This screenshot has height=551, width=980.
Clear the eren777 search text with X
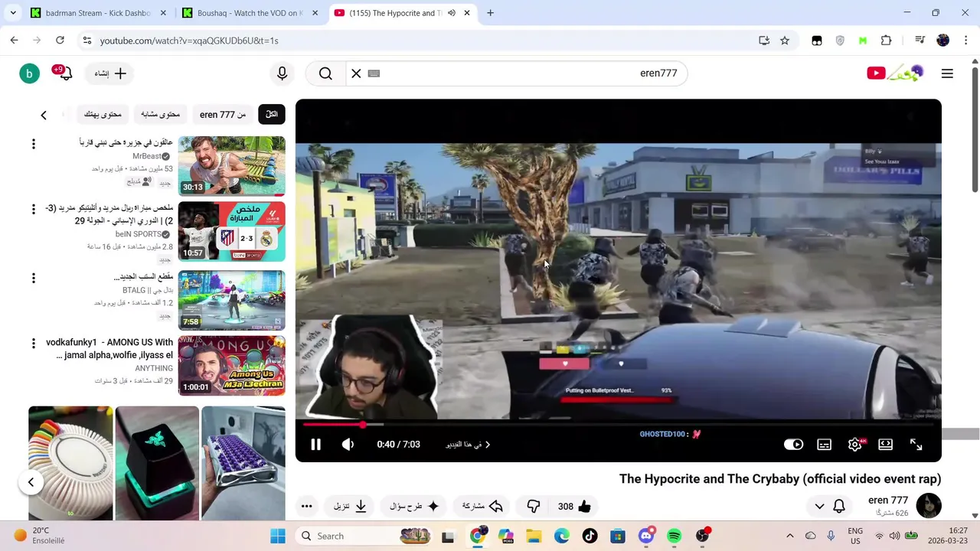click(x=356, y=73)
